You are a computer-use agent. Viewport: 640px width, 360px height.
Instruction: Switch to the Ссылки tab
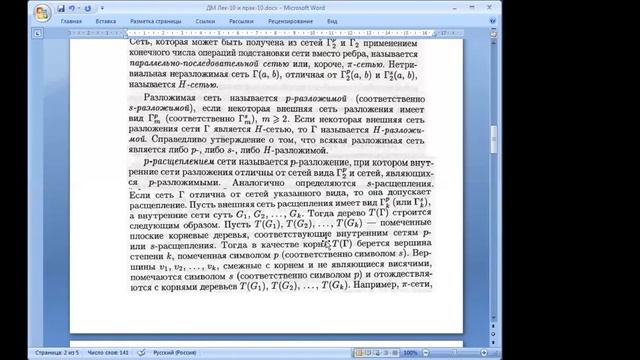(x=205, y=21)
